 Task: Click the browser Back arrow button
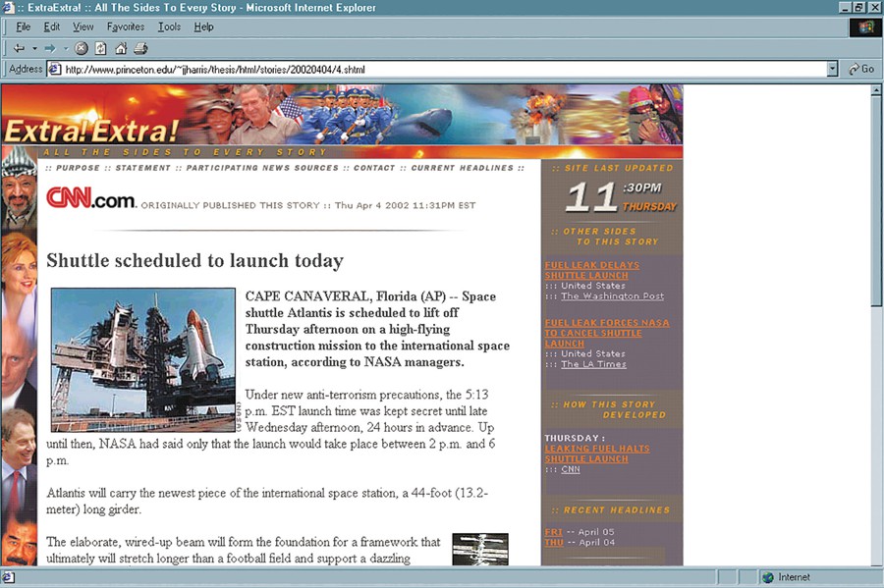19,48
